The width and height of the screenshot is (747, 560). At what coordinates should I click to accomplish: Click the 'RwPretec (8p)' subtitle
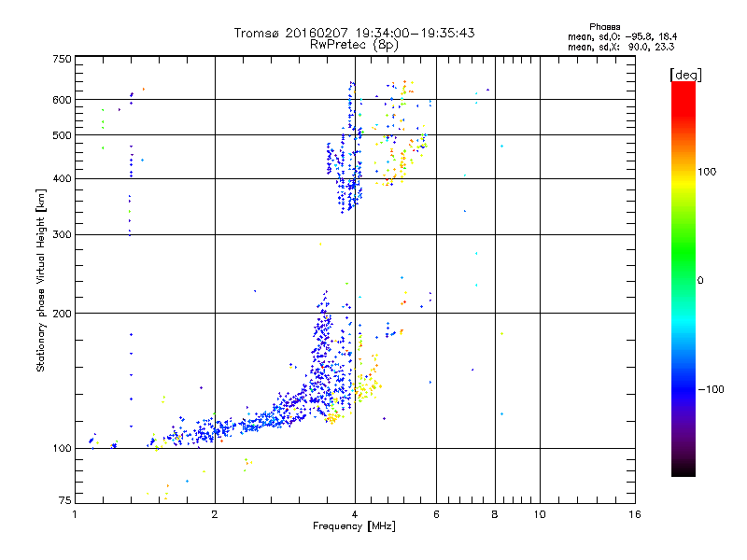[x=354, y=45]
